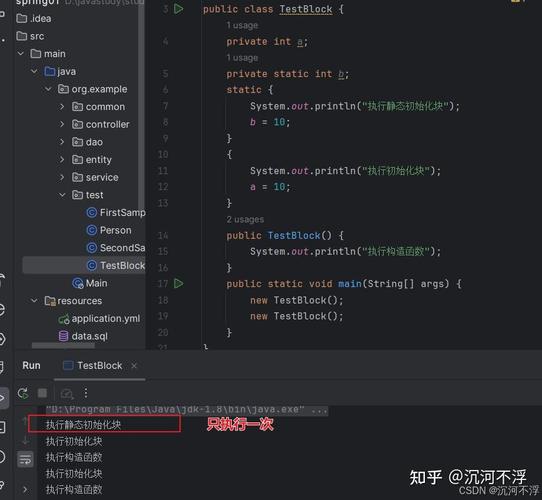The width and height of the screenshot is (542, 500).
Task: Expand the dao package
Action: coord(62,142)
